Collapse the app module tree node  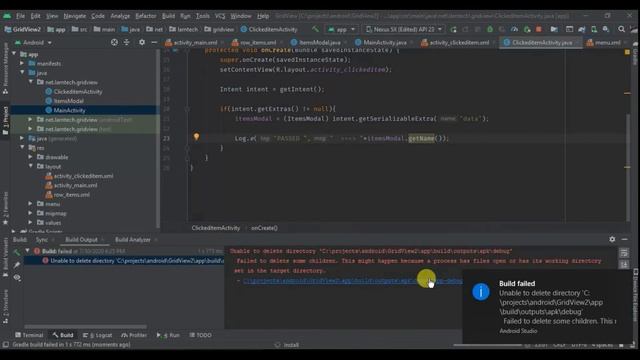(15, 54)
